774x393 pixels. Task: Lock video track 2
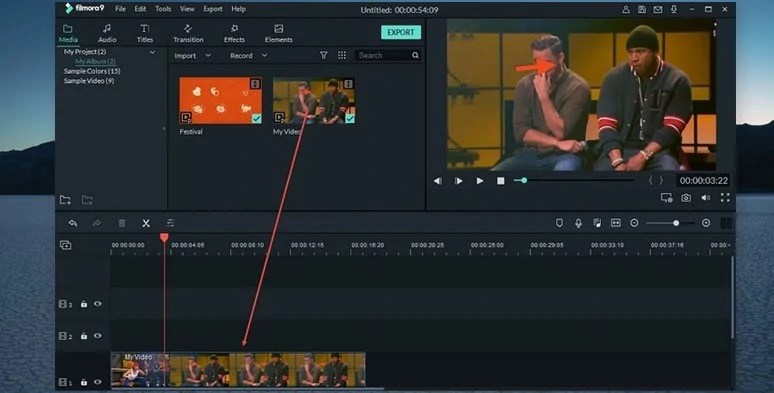pyautogui.click(x=84, y=336)
